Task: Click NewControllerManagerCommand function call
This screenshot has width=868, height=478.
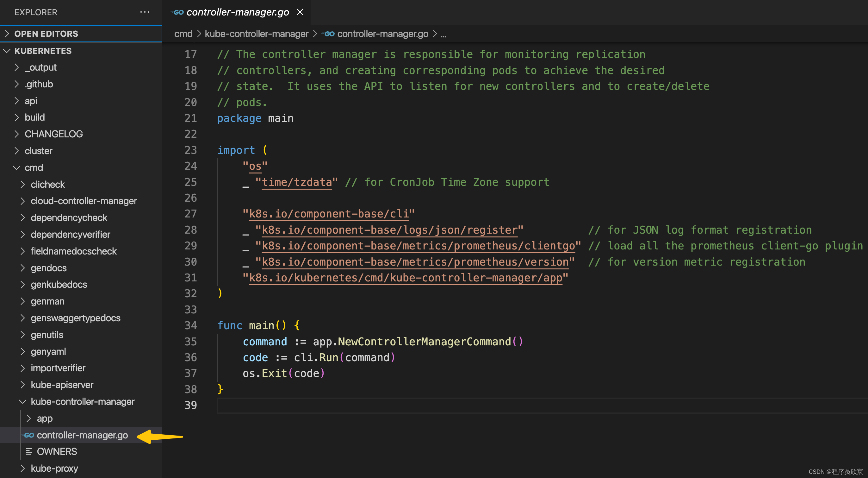Action: click(x=424, y=342)
